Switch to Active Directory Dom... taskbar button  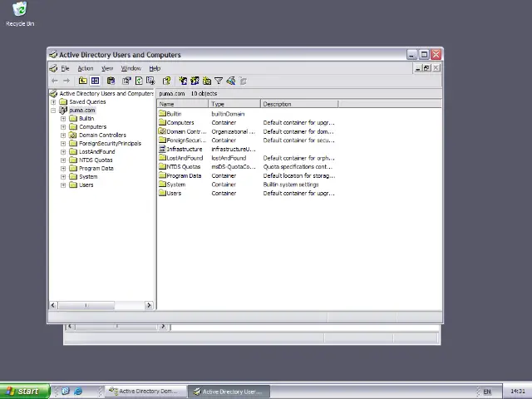146,392
